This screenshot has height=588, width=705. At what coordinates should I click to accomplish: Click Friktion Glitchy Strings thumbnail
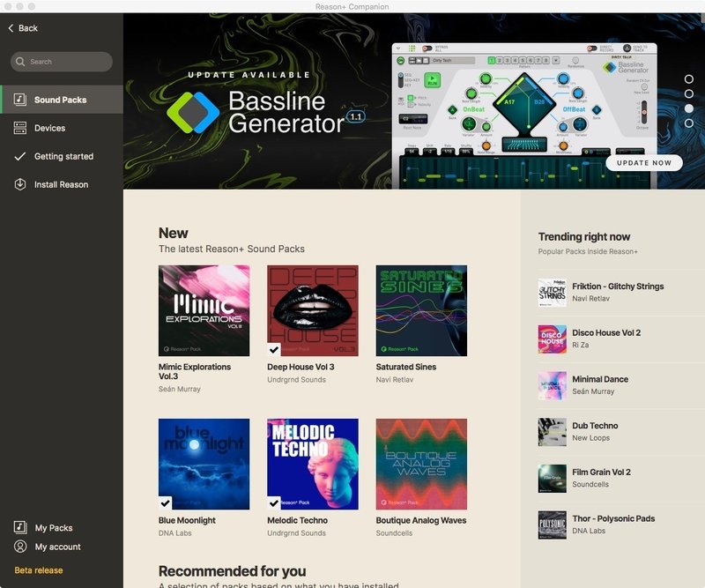tap(553, 293)
